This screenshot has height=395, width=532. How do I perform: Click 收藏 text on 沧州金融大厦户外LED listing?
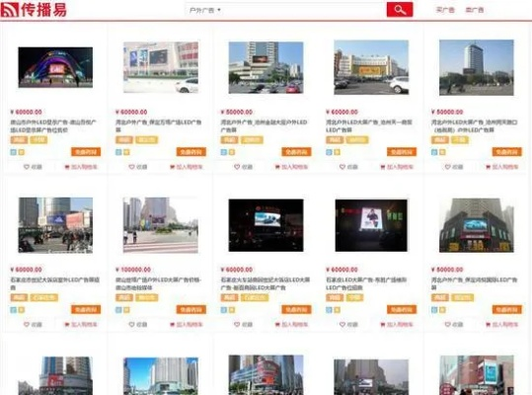(247, 167)
